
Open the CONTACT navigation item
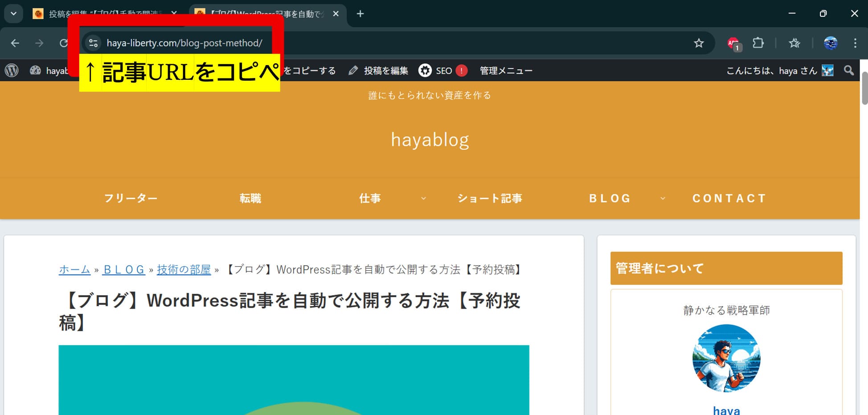point(729,198)
